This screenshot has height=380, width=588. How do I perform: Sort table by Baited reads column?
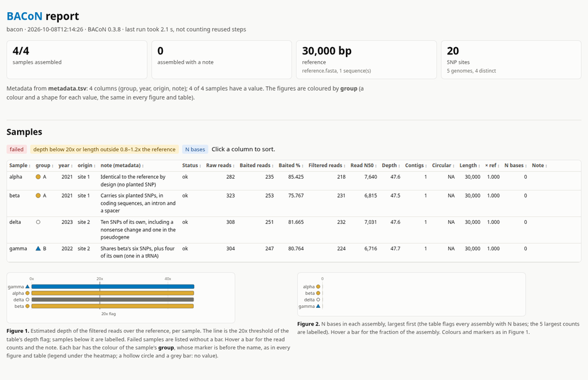pyautogui.click(x=257, y=165)
